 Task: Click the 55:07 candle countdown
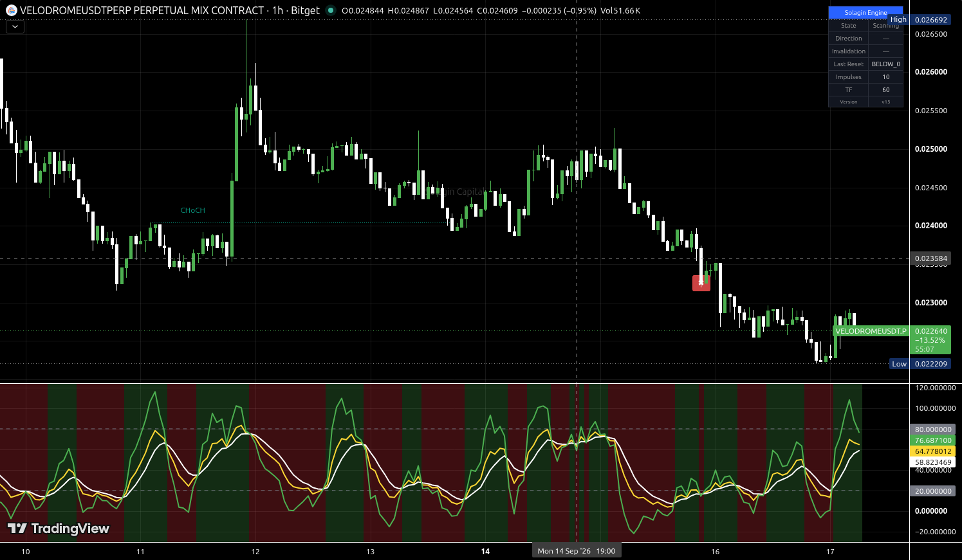(925, 350)
